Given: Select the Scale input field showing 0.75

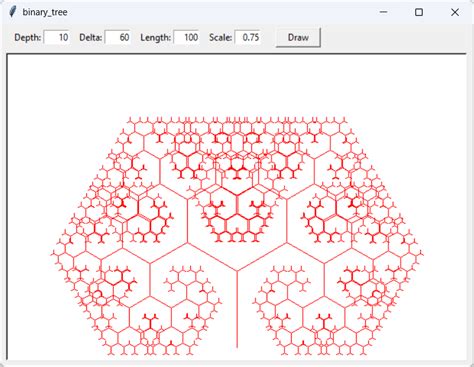Looking at the screenshot, I should tap(247, 37).
